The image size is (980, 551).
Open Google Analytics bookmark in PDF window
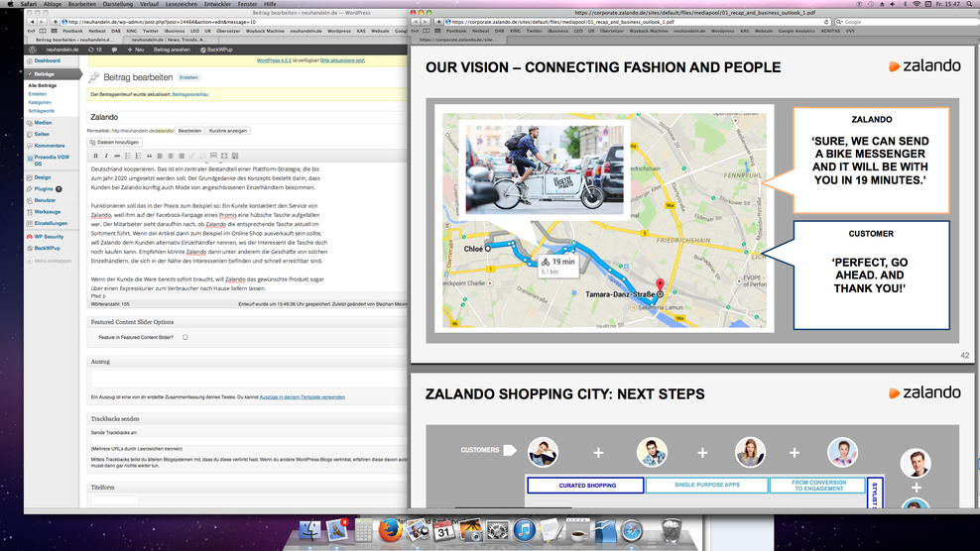[x=796, y=31]
